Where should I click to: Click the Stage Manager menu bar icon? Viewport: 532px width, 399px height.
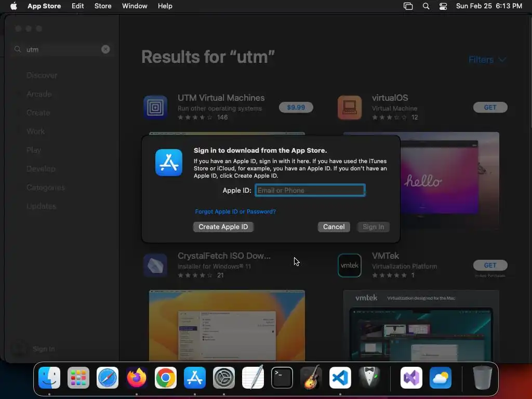(408, 6)
